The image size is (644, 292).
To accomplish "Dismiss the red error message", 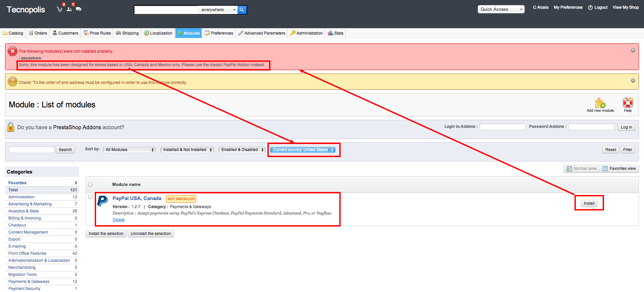I will 633,50.
